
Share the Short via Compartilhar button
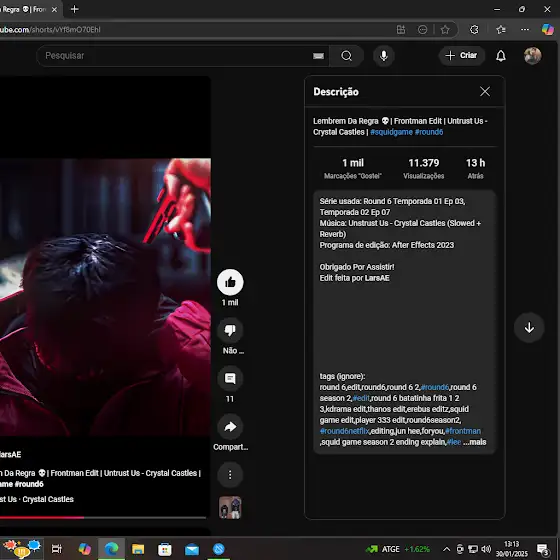(x=230, y=427)
